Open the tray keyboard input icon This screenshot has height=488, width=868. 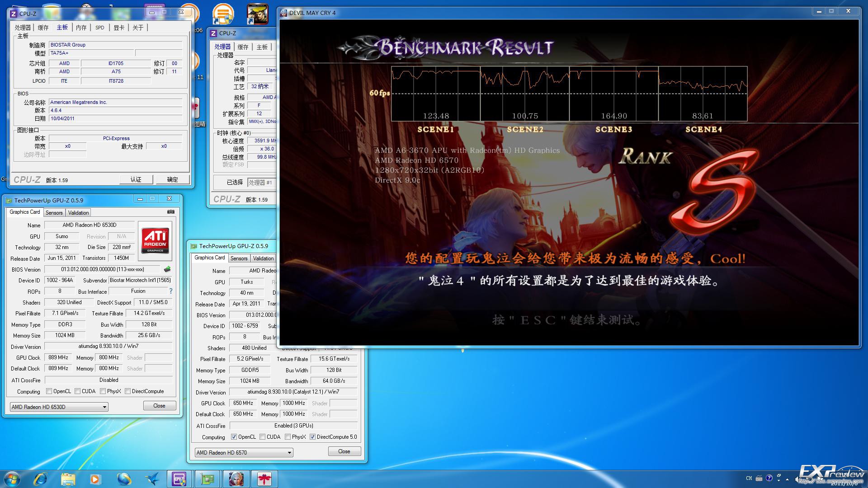pos(759,478)
